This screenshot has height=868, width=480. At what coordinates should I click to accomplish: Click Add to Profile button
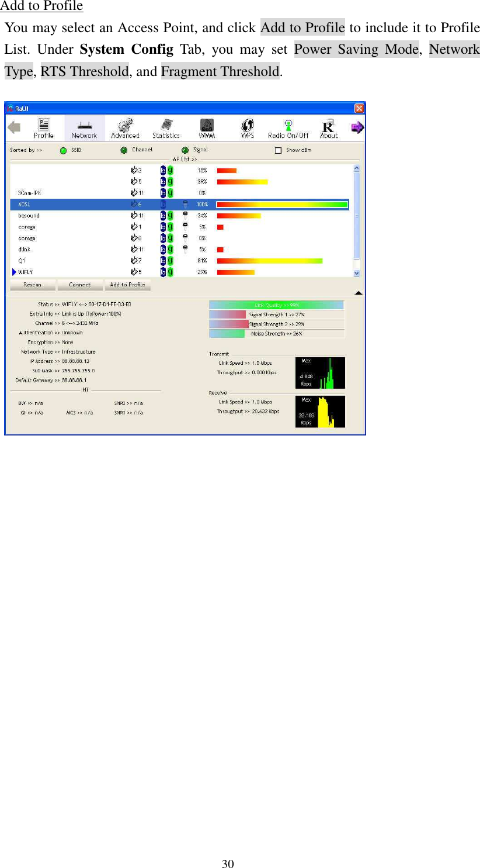click(x=127, y=285)
